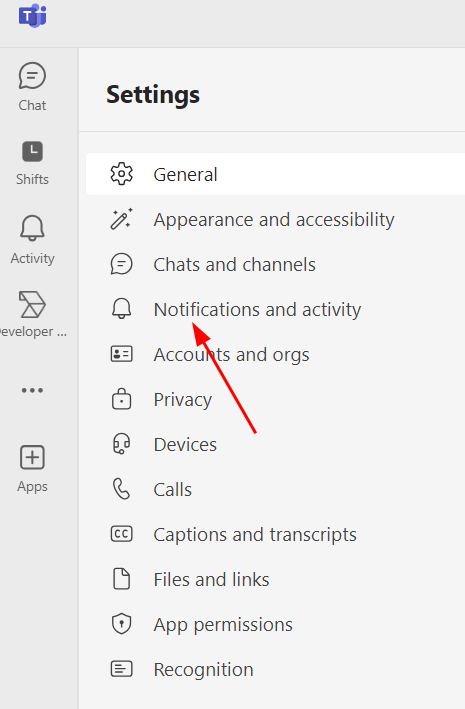Open Files and links settings
This screenshot has height=709, width=465.
[211, 580]
